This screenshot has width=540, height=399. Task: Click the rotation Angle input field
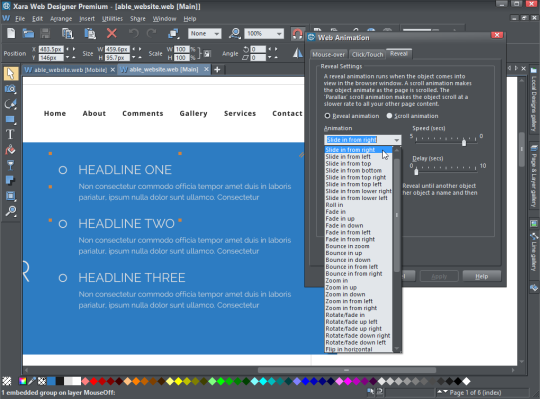(258, 49)
